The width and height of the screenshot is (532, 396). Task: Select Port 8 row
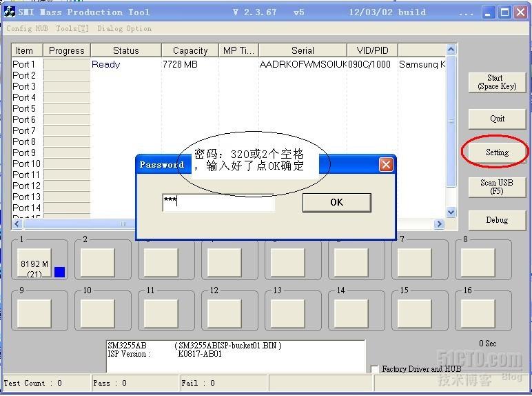click(228, 141)
